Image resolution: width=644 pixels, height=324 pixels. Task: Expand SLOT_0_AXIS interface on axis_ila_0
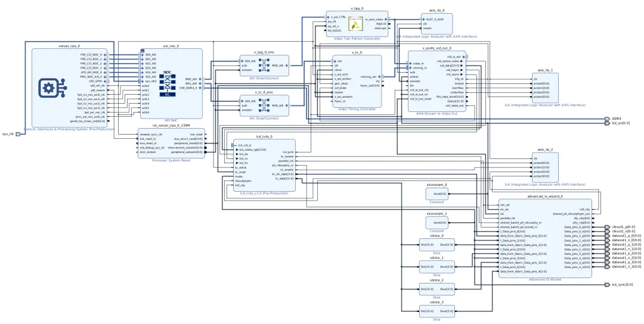[423, 19]
